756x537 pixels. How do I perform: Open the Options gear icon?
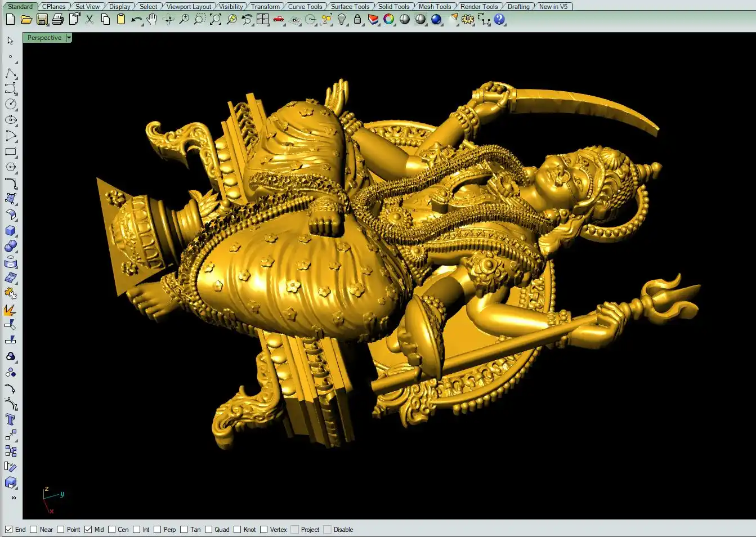point(468,20)
